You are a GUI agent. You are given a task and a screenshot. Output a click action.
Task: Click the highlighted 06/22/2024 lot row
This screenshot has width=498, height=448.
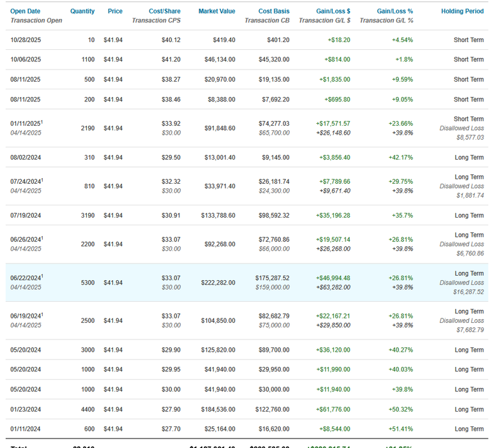[247, 283]
